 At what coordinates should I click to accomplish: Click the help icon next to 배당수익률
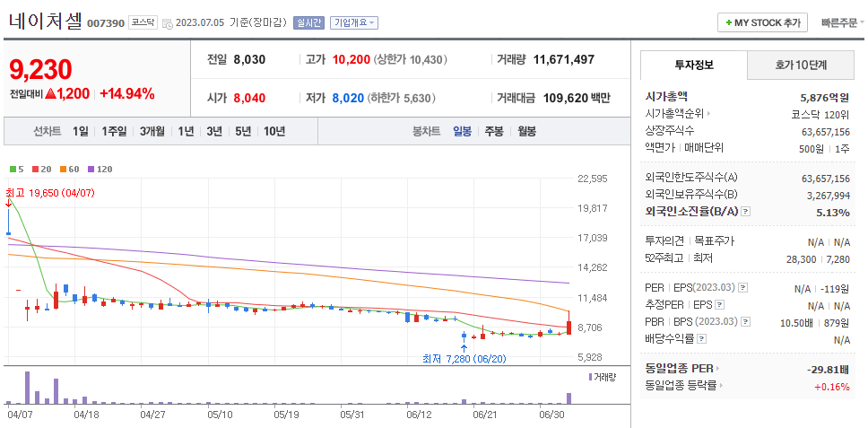coord(701,338)
